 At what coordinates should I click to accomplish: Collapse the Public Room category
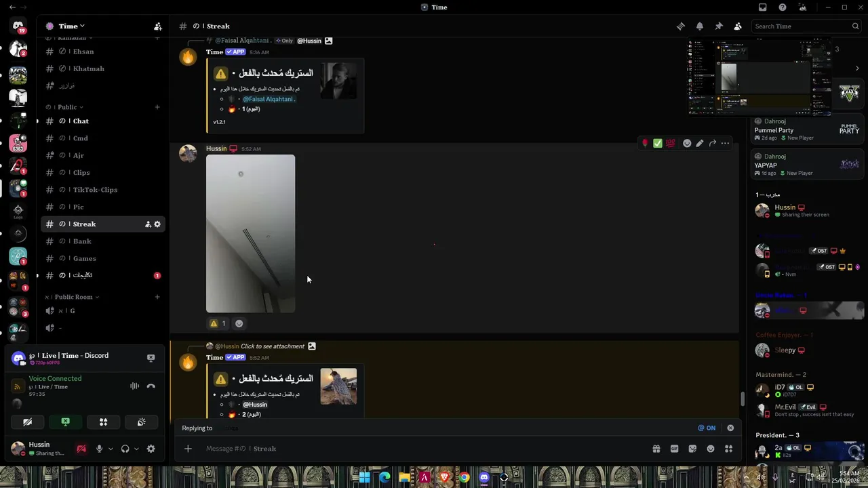click(x=72, y=297)
